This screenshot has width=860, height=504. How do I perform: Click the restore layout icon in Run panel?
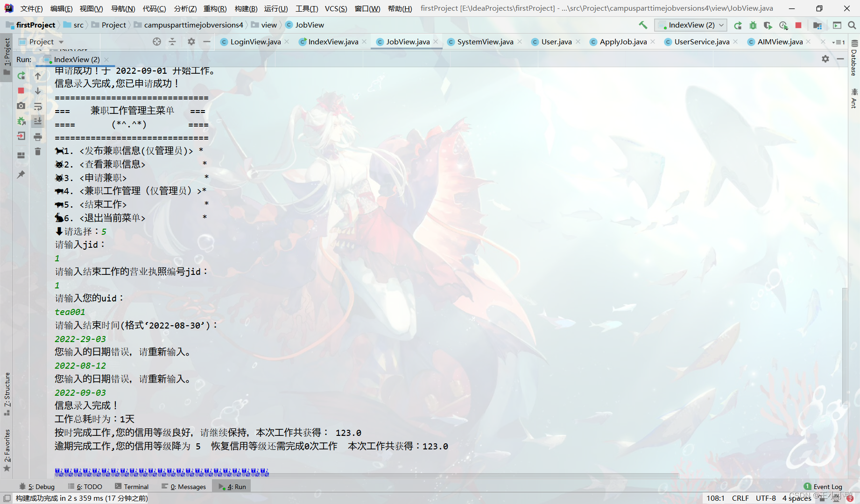click(x=21, y=155)
